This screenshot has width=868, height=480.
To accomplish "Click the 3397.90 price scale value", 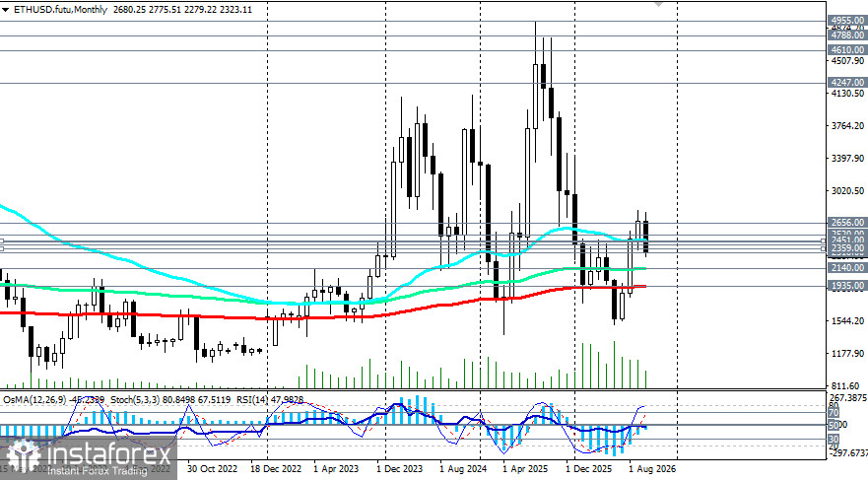I will 847,159.
